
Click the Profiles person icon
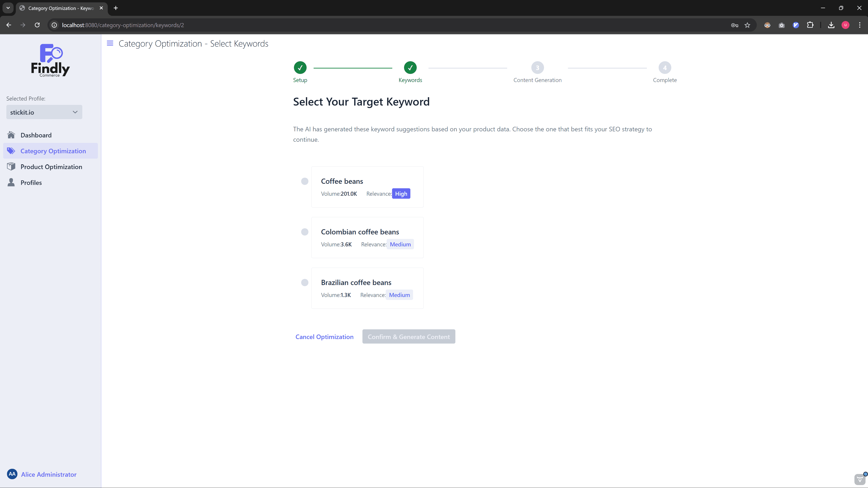11,183
